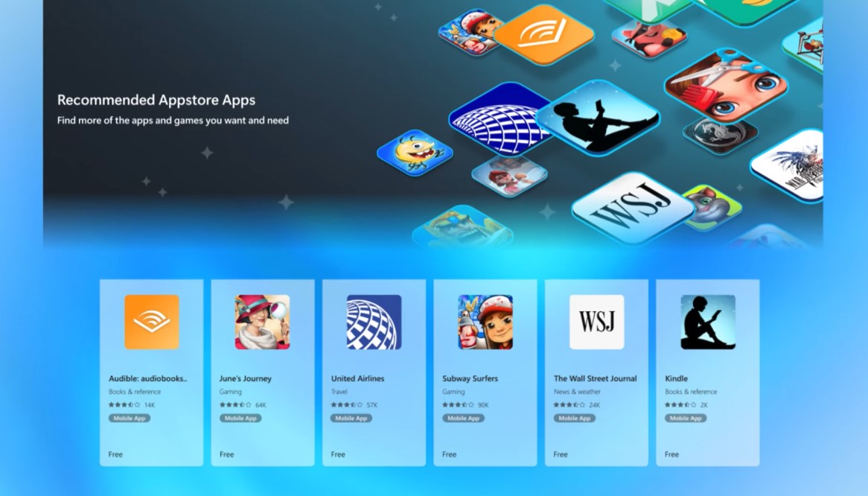Click the Kindle reading silhouette tile in the banner
Screen dimensions: 868x496
click(598, 118)
